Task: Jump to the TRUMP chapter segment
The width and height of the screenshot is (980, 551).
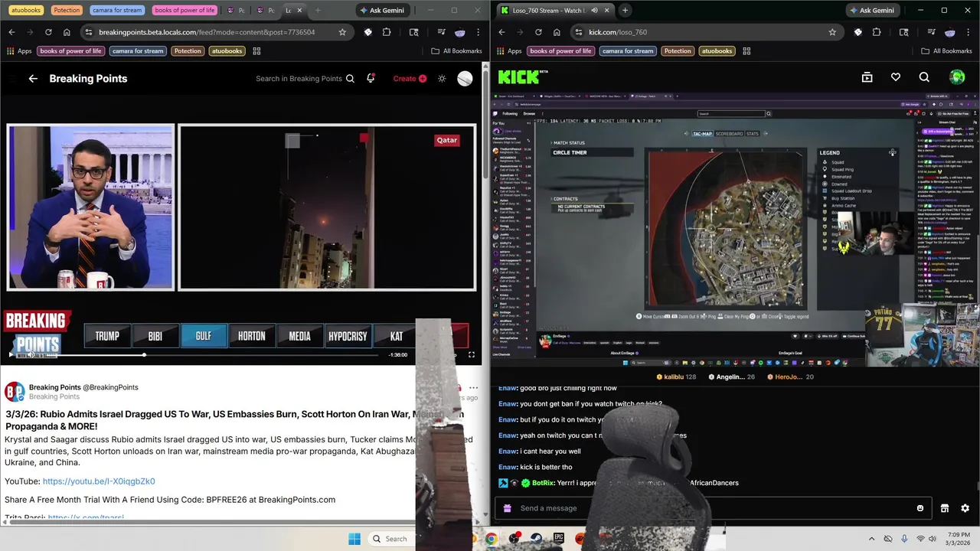Action: click(107, 336)
